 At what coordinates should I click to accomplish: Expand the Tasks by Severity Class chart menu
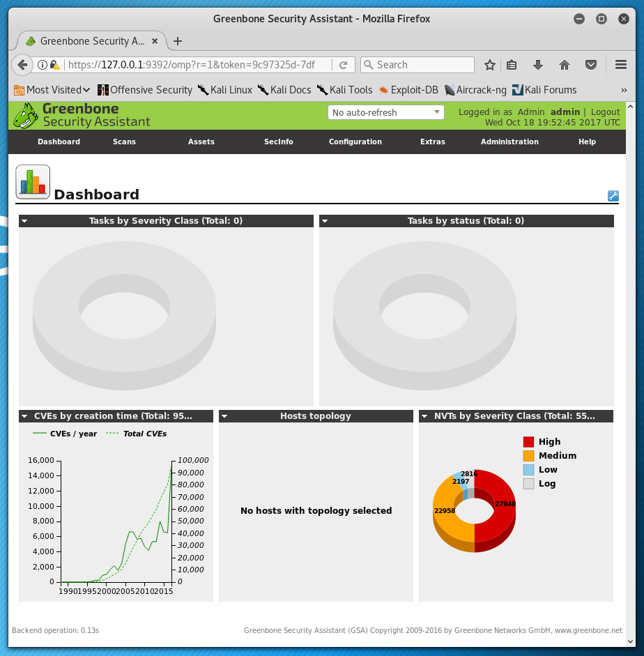pyautogui.click(x=24, y=221)
